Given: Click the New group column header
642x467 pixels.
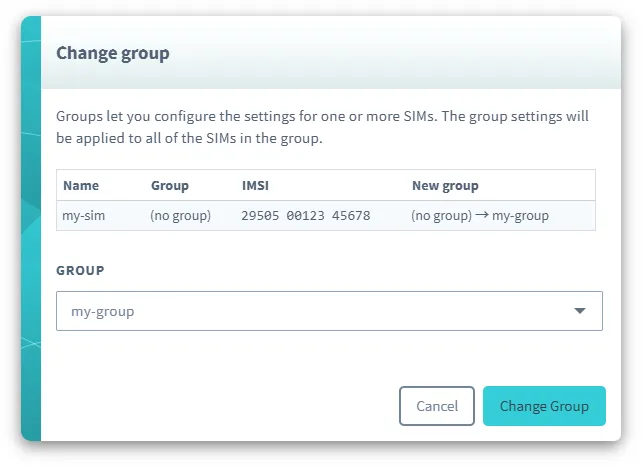Looking at the screenshot, I should click(445, 186).
